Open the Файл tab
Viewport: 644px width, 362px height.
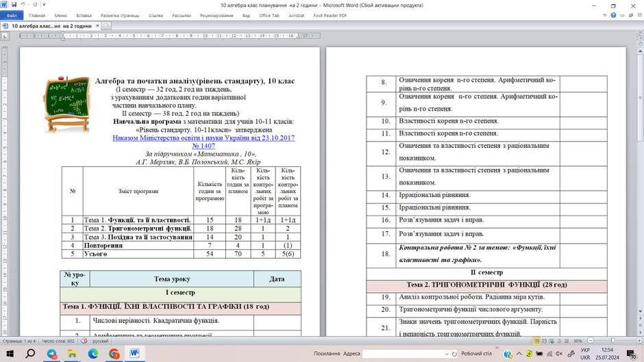pyautogui.click(x=12, y=16)
